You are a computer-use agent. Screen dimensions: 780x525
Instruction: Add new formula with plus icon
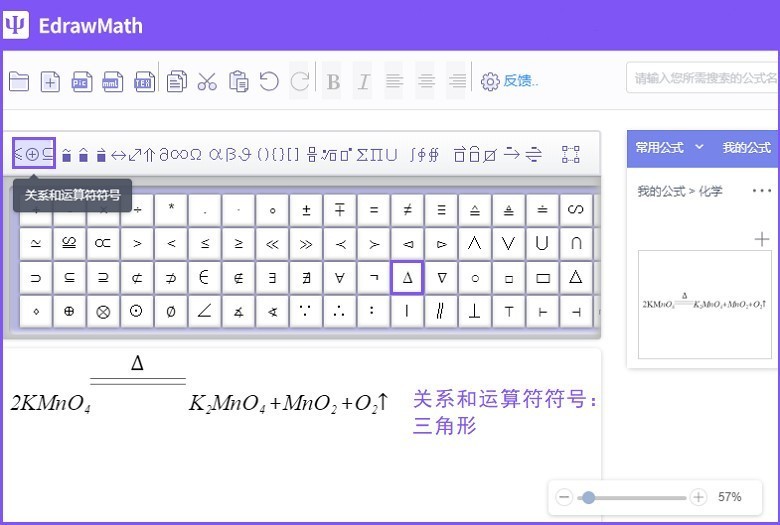tap(762, 239)
